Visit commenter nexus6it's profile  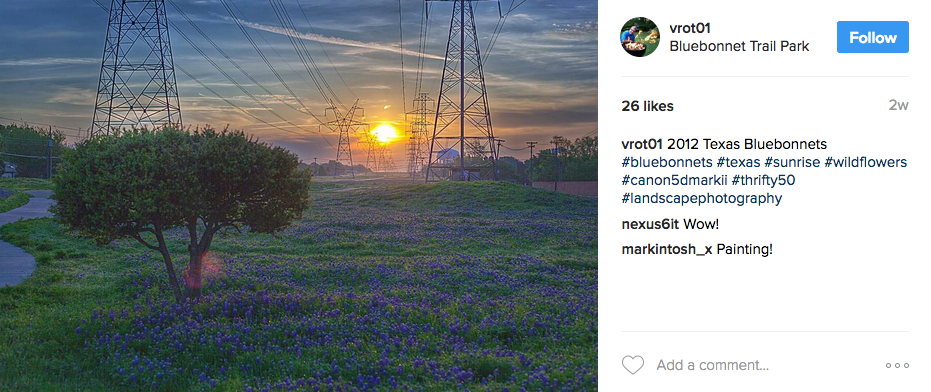(650, 225)
